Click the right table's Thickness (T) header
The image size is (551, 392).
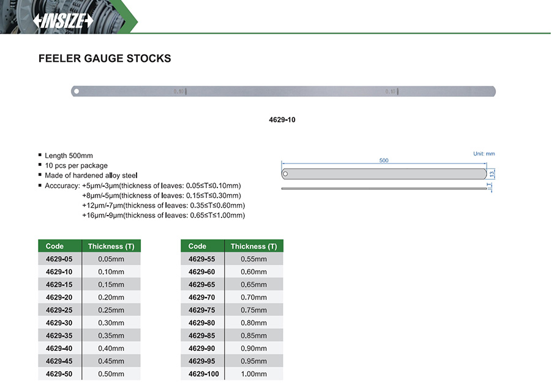[253, 246]
